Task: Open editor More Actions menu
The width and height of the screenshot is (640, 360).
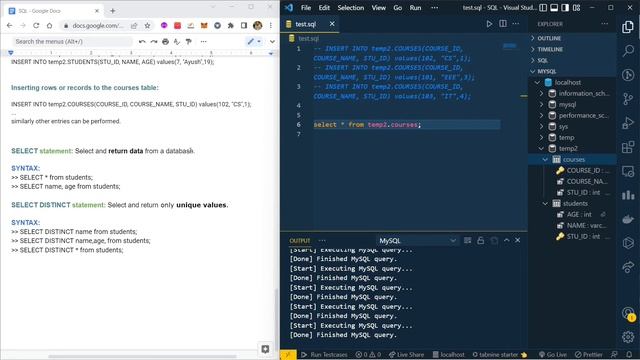Action: 516,24
